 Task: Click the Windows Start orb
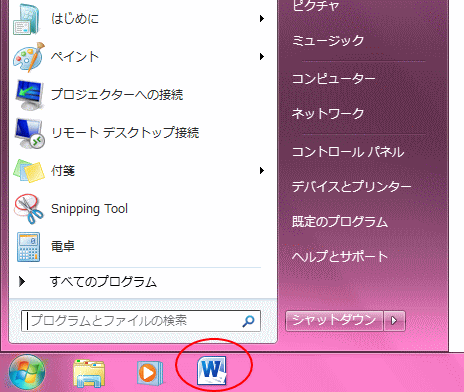coord(27,373)
